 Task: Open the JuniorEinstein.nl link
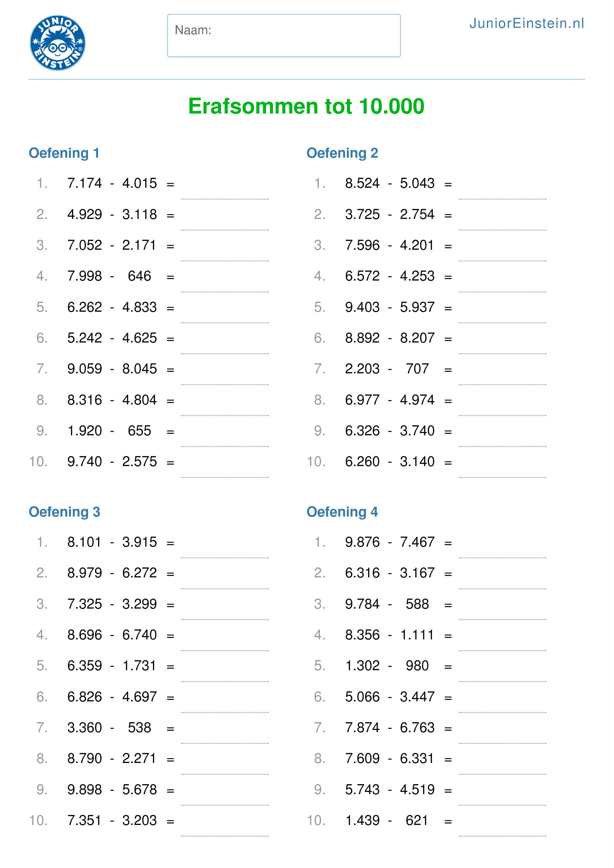click(526, 23)
